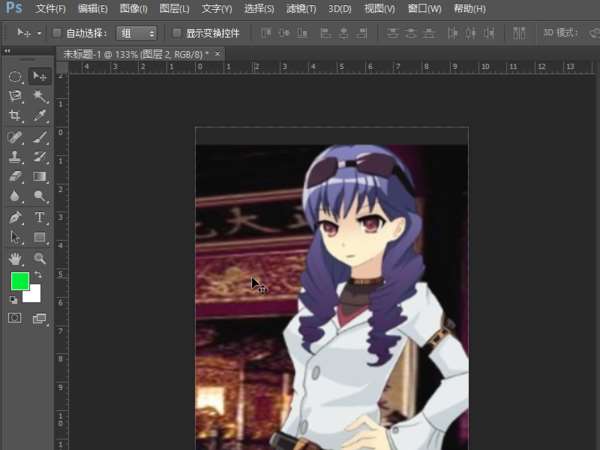Image resolution: width=600 pixels, height=450 pixels.
Task: Reset default foreground and background colors
Action: click(x=13, y=300)
